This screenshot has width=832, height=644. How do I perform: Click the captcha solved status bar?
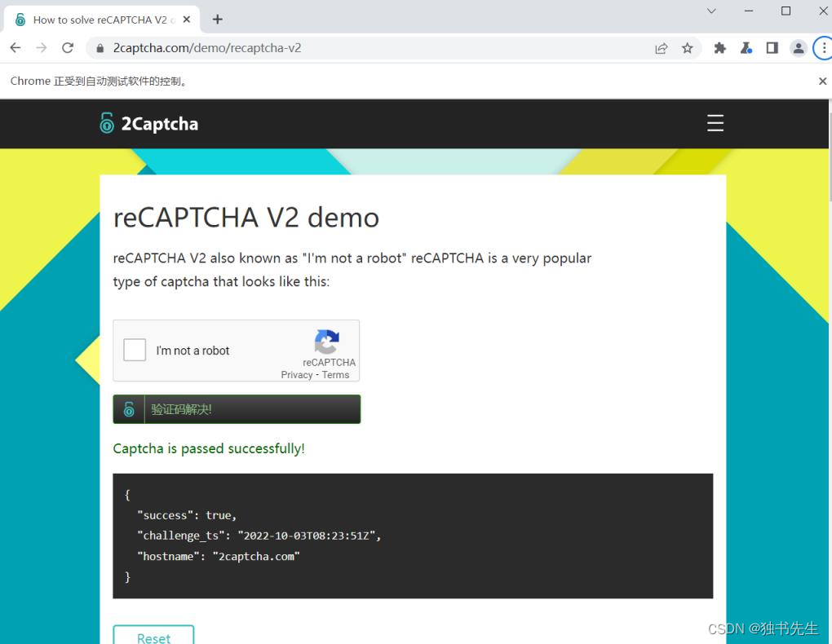[237, 409]
